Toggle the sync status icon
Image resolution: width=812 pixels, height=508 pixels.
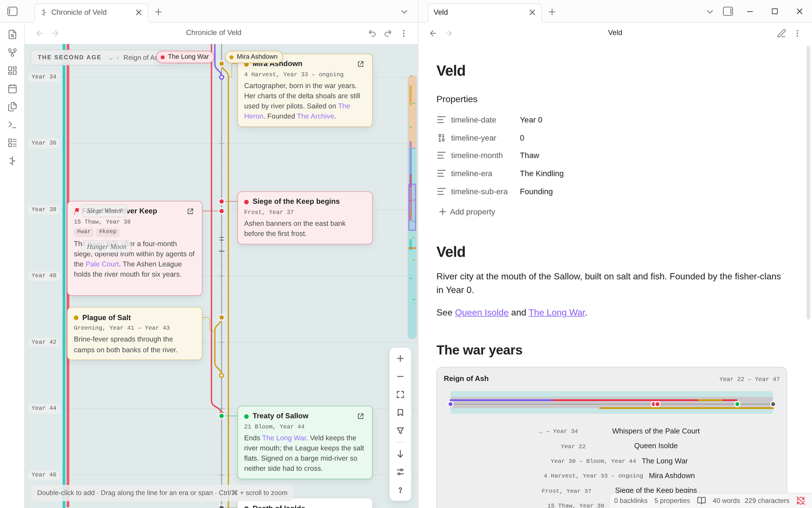click(801, 501)
